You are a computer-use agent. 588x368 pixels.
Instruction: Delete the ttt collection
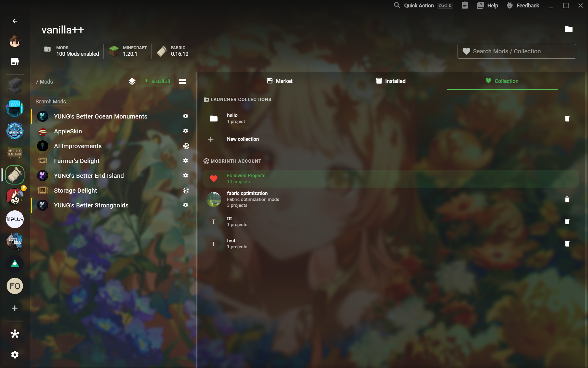coord(567,221)
